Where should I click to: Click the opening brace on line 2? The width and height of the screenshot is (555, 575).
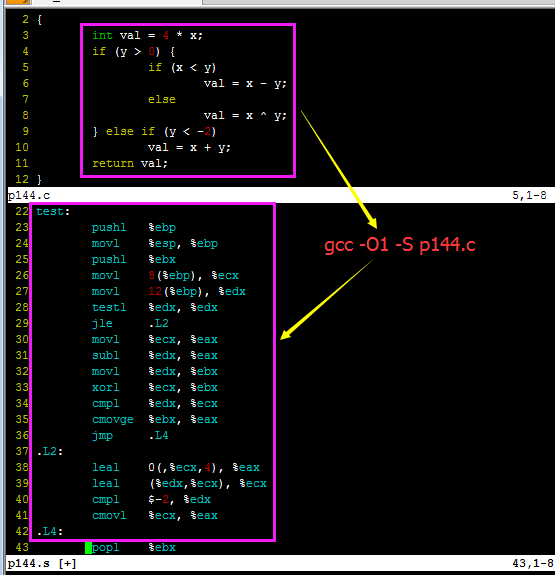(x=39, y=19)
